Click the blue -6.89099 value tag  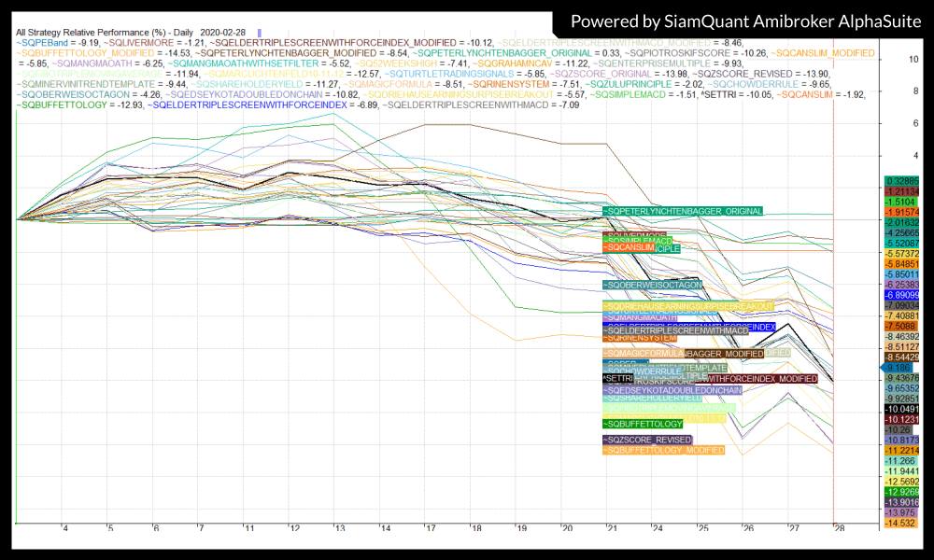coord(901,294)
